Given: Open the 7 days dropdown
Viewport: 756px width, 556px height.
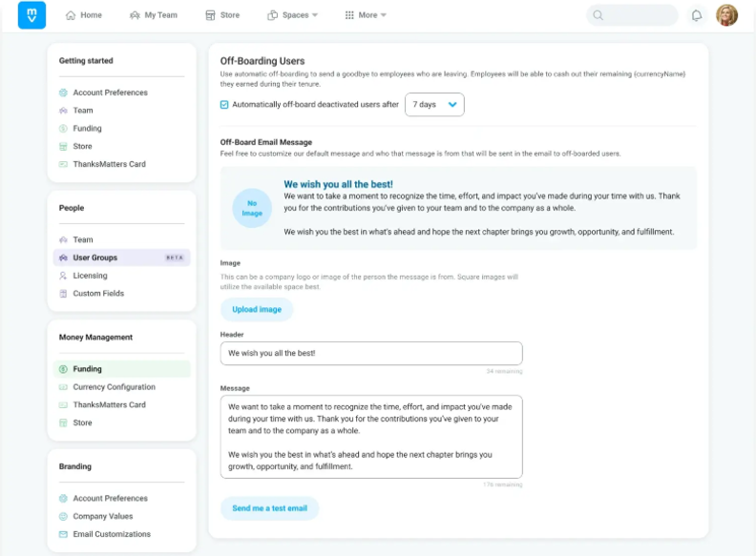Looking at the screenshot, I should point(434,105).
